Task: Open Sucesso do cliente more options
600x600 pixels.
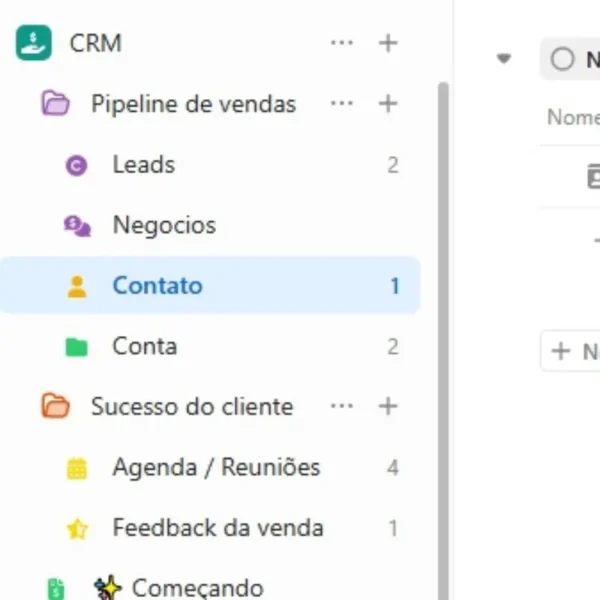Action: click(342, 407)
